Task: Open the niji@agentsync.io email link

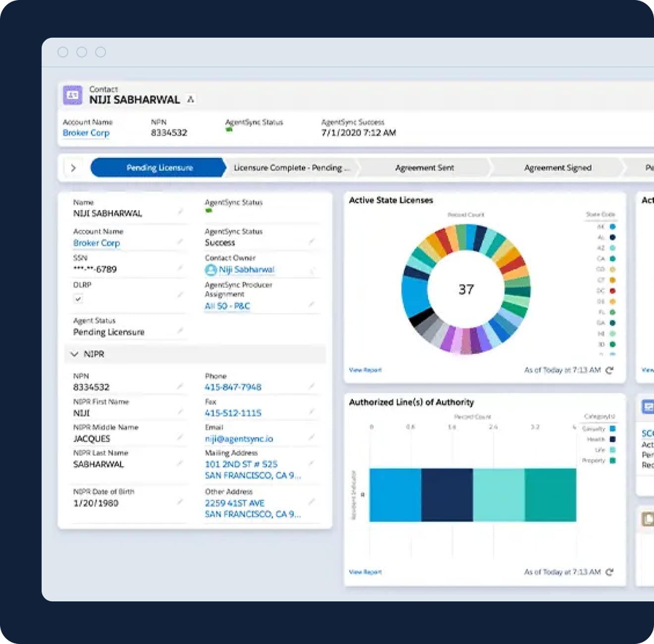Action: click(x=239, y=439)
